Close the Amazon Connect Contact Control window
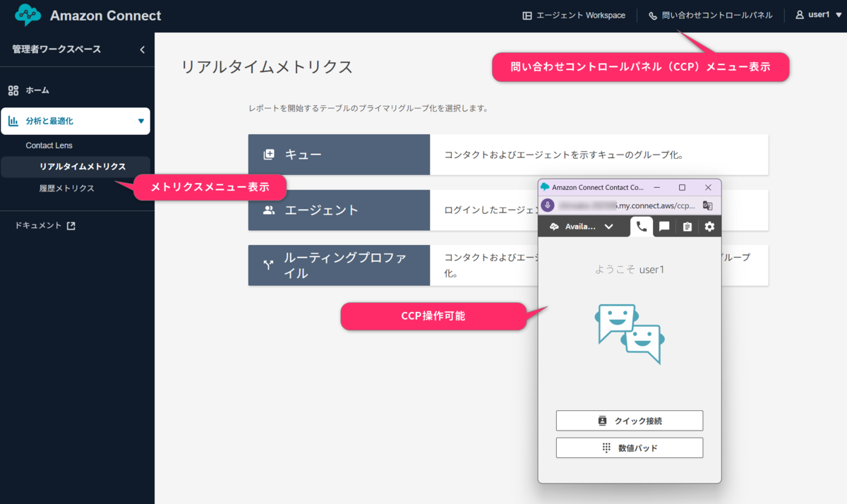 [x=708, y=188]
